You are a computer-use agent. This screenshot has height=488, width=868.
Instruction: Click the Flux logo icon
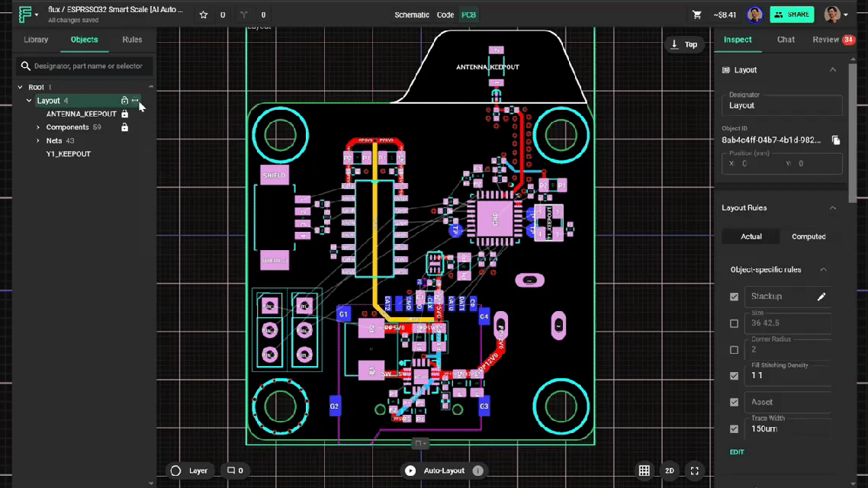point(26,14)
